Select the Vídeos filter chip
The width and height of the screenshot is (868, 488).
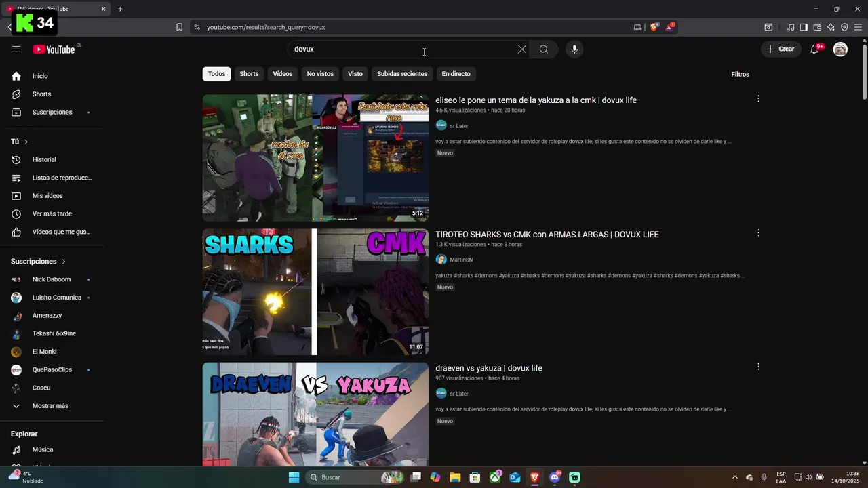(283, 74)
